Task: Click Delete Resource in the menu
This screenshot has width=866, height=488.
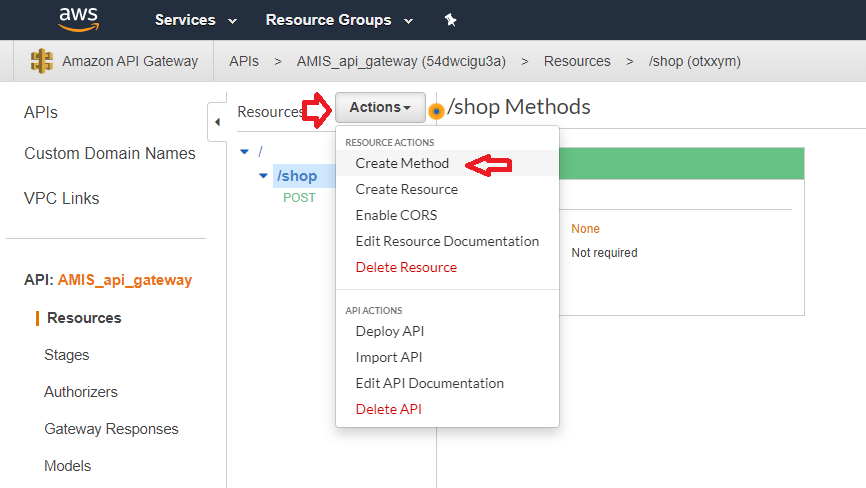Action: tap(406, 267)
